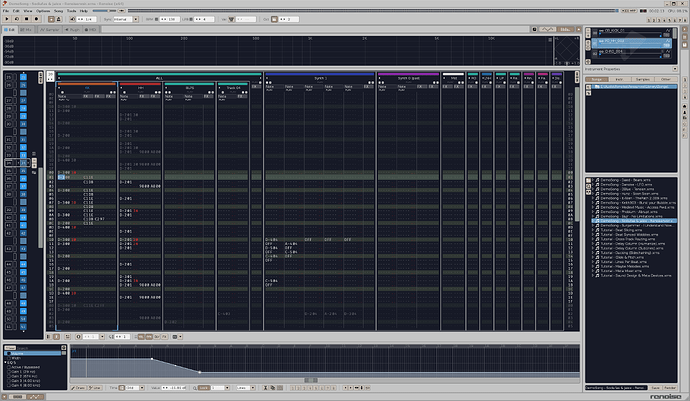This screenshot has height=401, width=690.
Task: Switch to the Sampler tab
Action: (50, 29)
